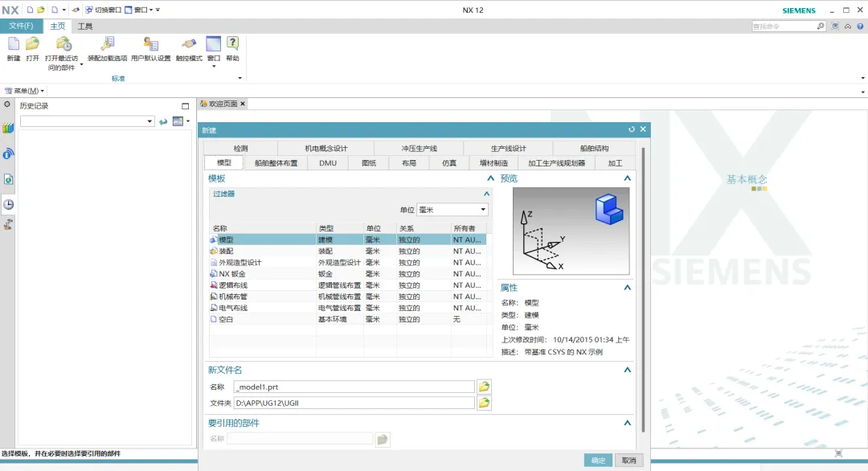Collapse the 过滤器 section
868x471 pixels.
point(486,194)
